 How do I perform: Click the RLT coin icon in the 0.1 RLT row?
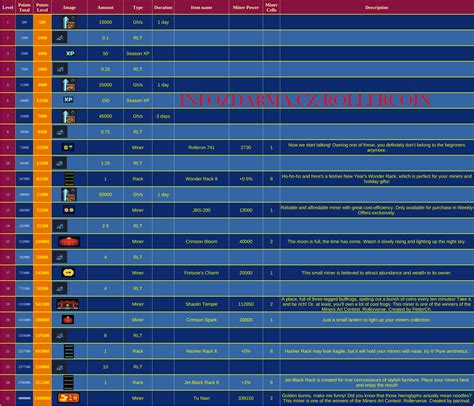click(x=60, y=38)
